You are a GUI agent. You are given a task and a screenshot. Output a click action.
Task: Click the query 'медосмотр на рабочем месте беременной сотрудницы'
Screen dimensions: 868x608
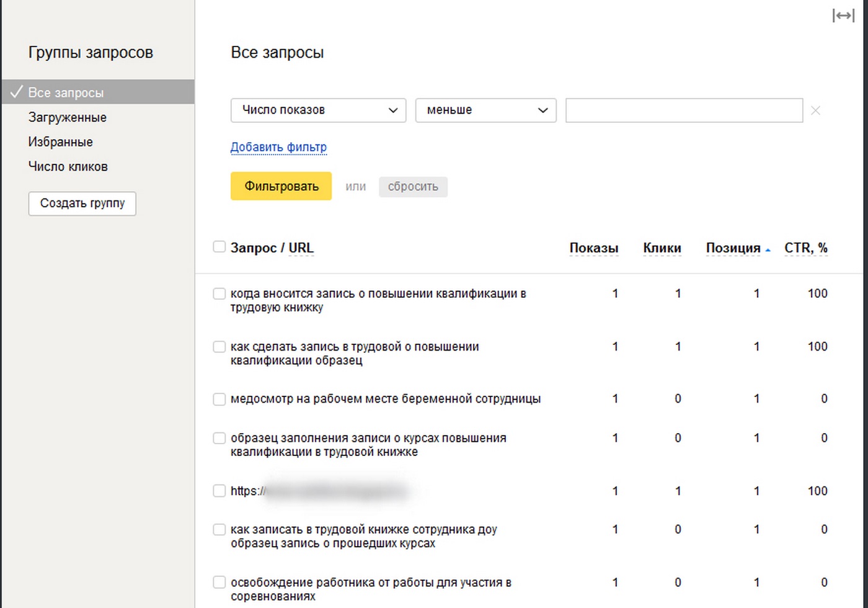385,399
